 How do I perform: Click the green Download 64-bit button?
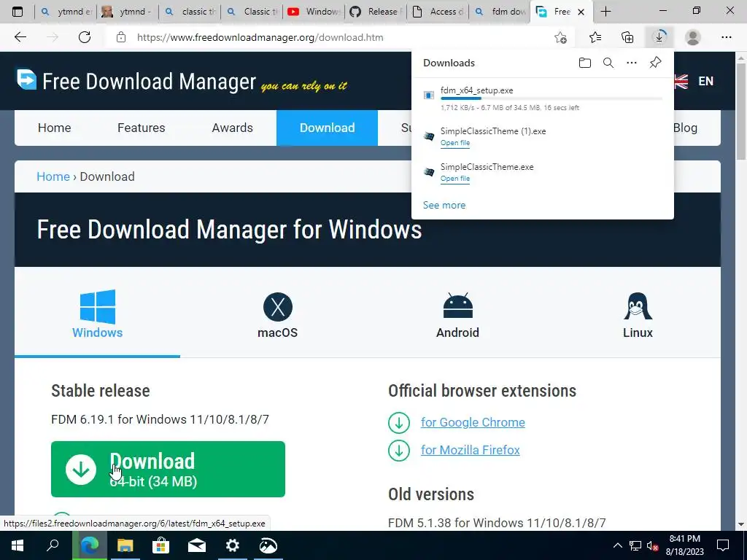click(169, 469)
